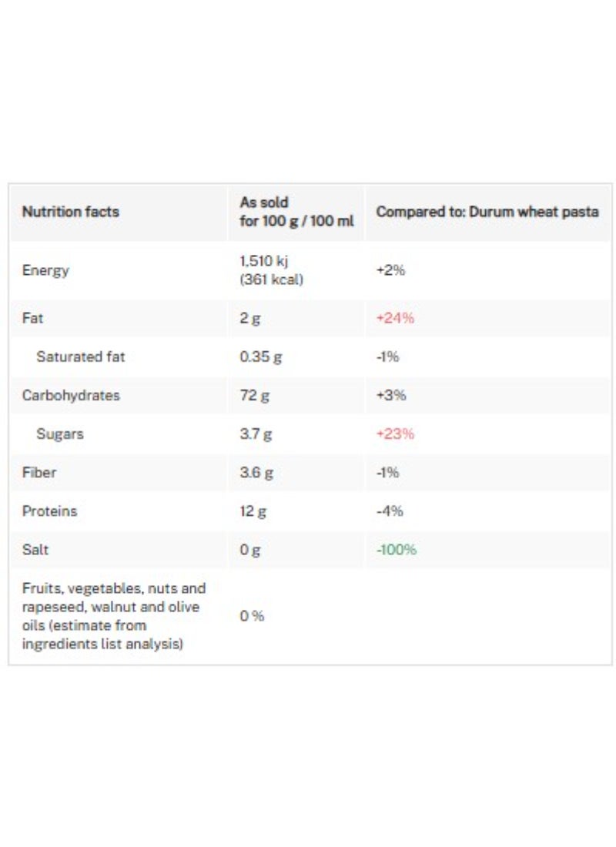Click the -4% proteins comparison
The image size is (616, 847).
pyautogui.click(x=390, y=511)
